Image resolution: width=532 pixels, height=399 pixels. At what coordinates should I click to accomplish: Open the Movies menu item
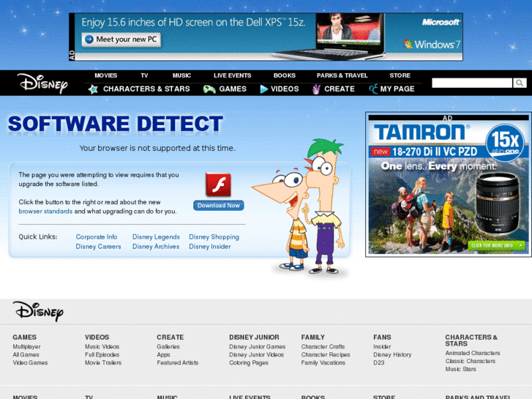[x=106, y=75]
